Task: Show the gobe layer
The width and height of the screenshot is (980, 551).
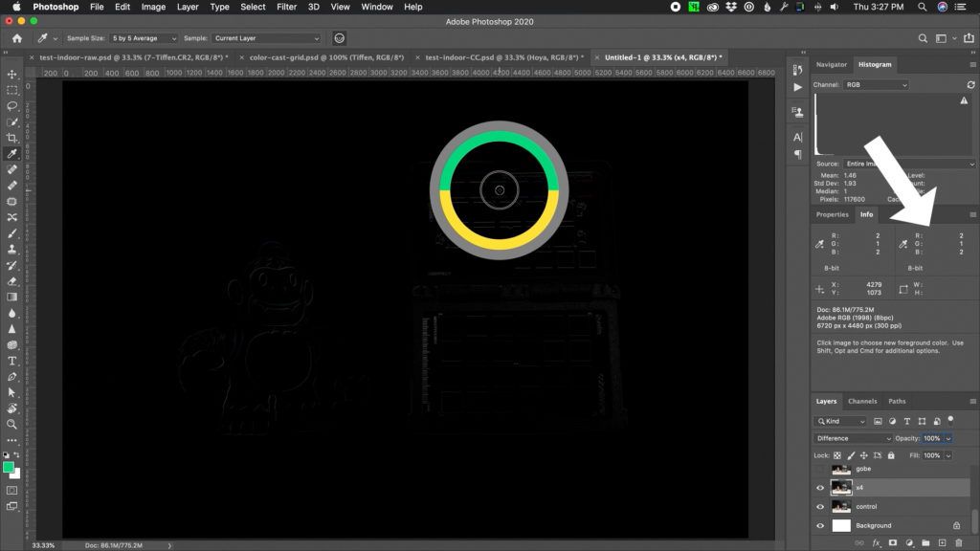Action: [x=820, y=469]
